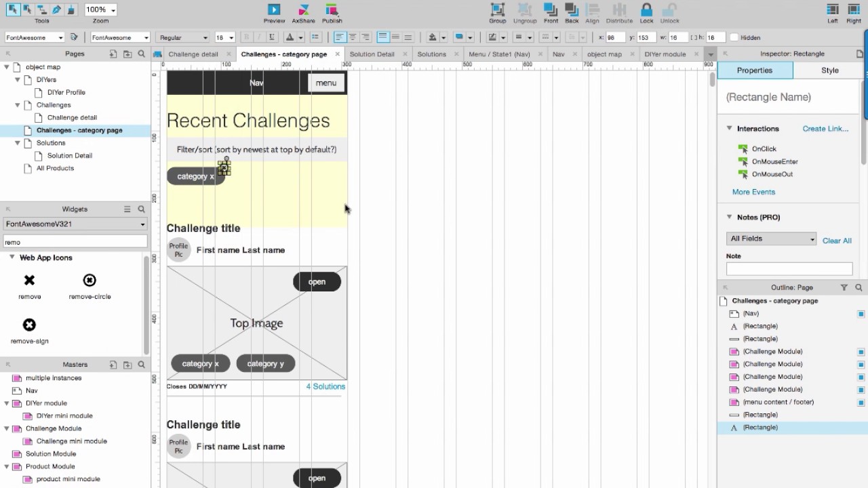Open the widget style FontAwesome dropdown
868x488 pixels.
tap(34, 37)
